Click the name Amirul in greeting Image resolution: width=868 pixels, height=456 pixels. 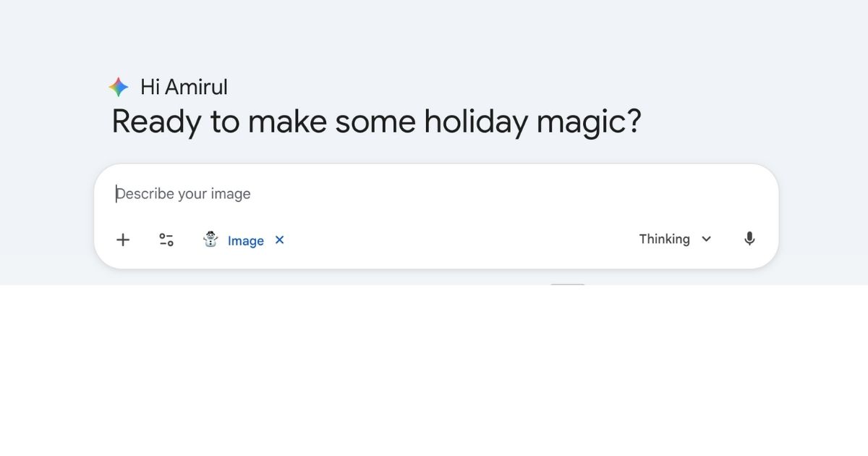point(196,88)
